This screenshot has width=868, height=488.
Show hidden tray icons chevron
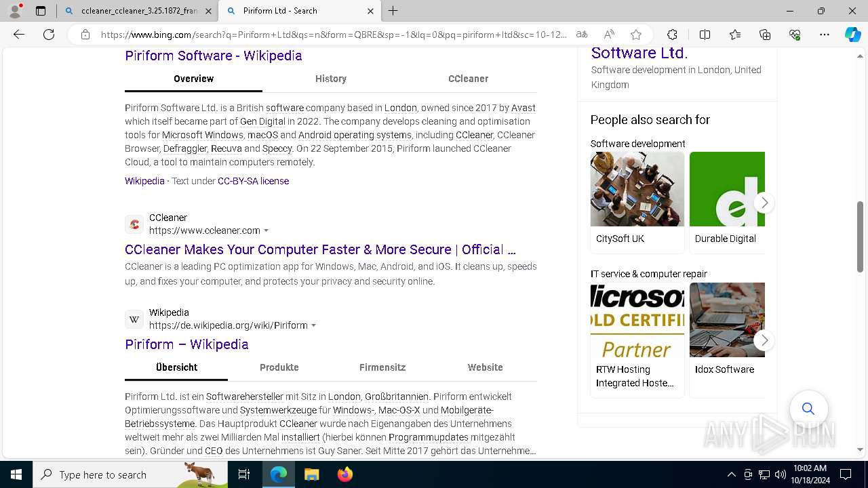[x=731, y=474]
